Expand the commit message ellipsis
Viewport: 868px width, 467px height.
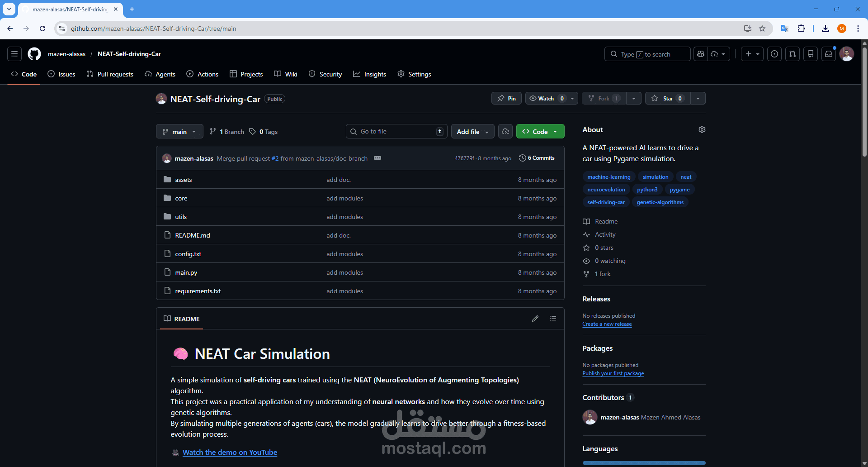(x=377, y=158)
